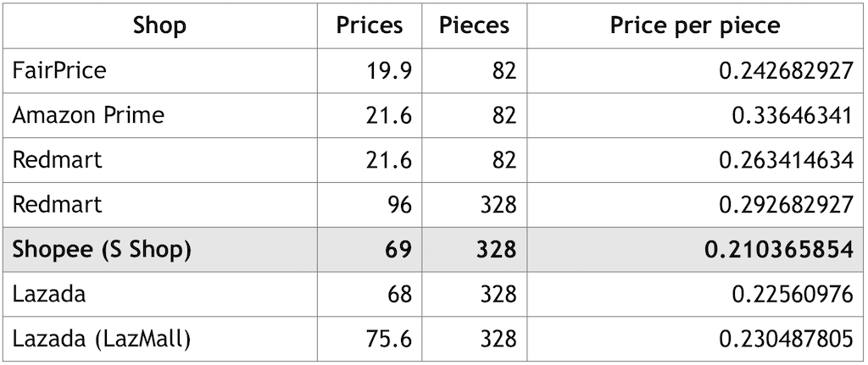Select the Lazada (LazMall) cell
This screenshot has height=365, width=868.
pyautogui.click(x=160, y=339)
